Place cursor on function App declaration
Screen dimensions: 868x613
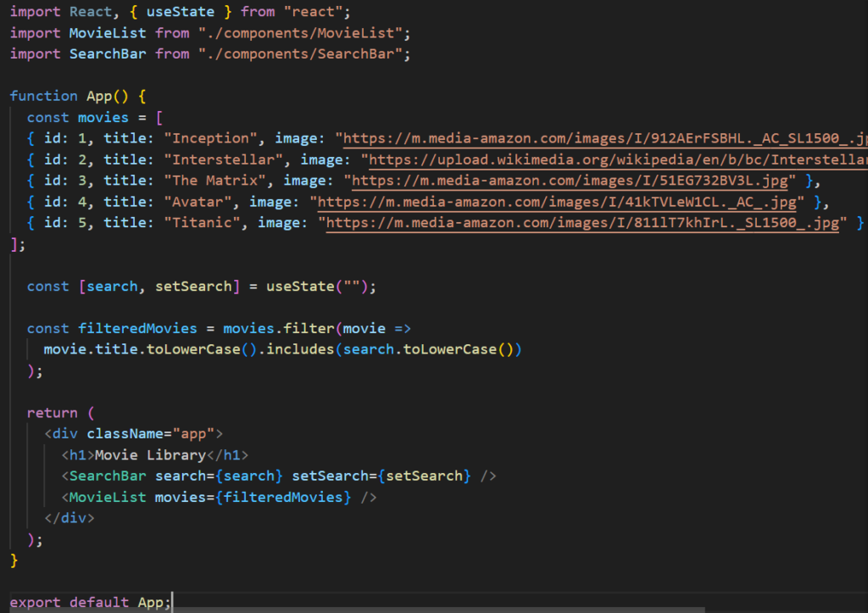point(105,96)
